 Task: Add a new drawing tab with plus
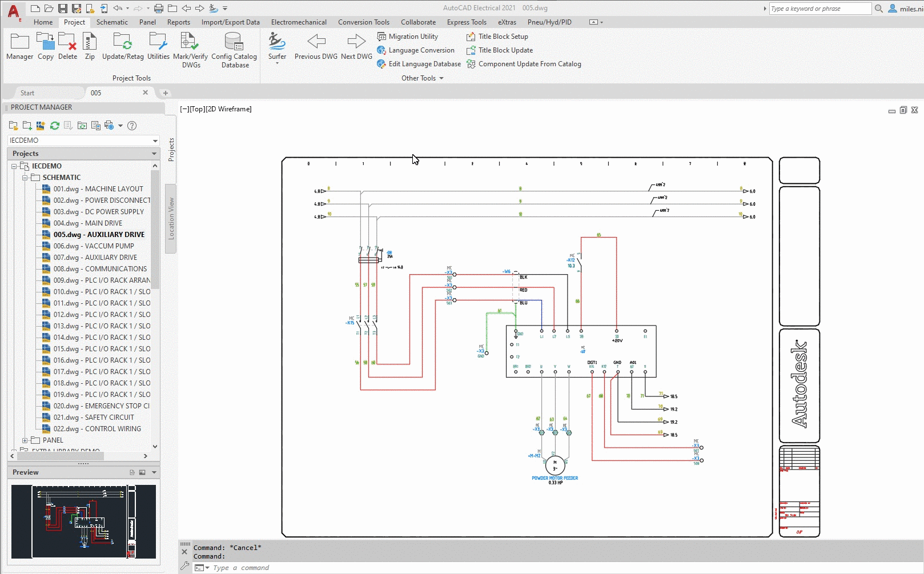pos(166,93)
